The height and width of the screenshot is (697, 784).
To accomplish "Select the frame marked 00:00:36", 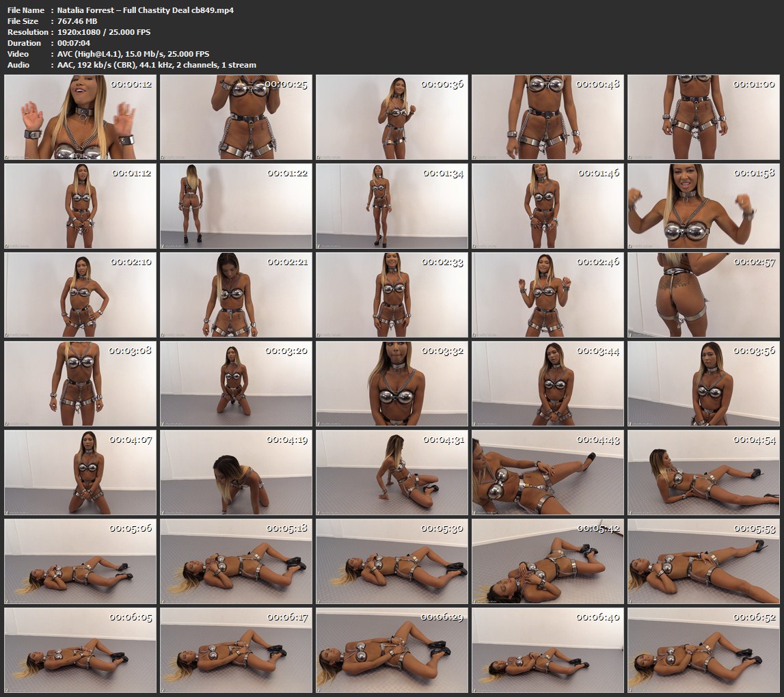I will coord(392,117).
